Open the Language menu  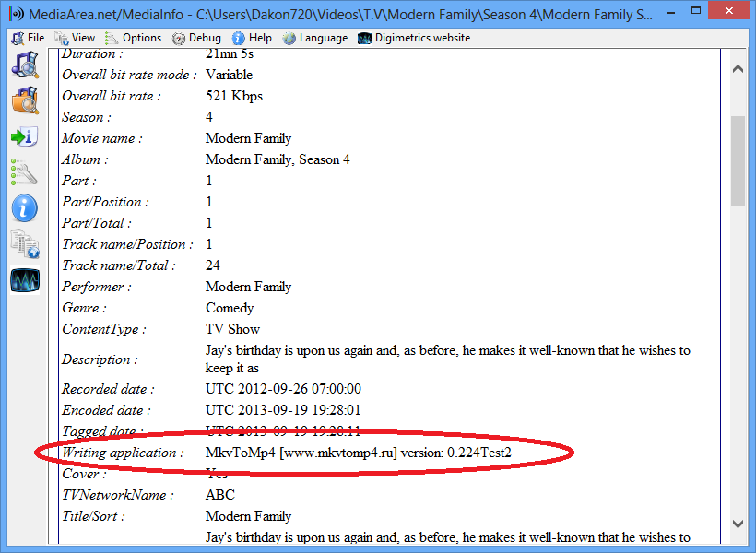[315, 38]
